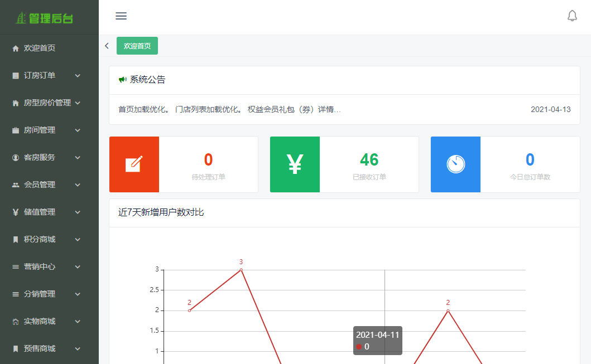
Task: Click the megaphone icon beside 系统公告
Action: click(x=122, y=79)
